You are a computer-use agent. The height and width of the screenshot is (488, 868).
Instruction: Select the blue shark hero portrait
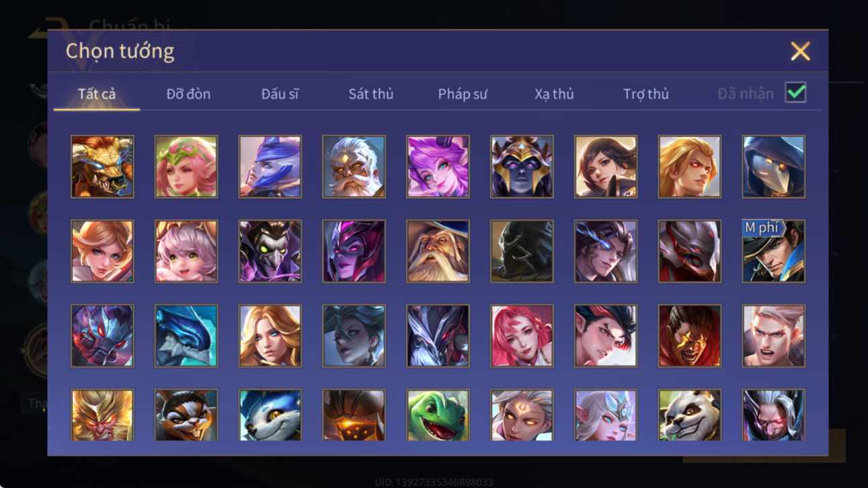click(x=186, y=336)
